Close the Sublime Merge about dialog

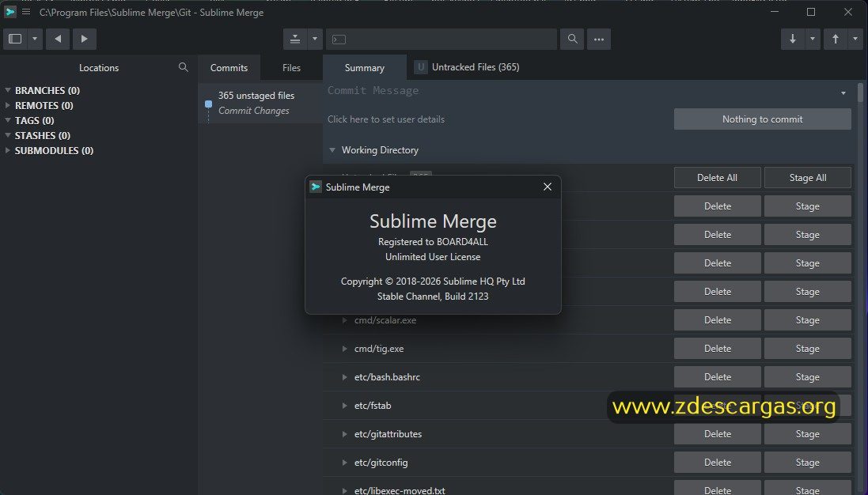547,187
